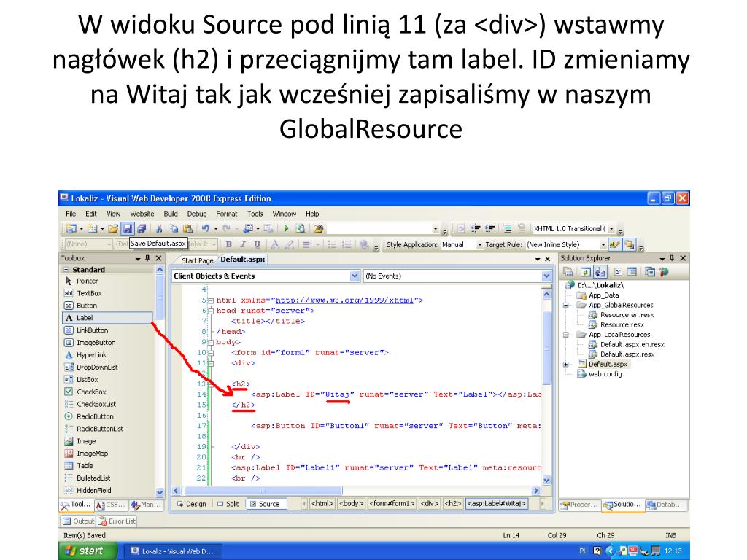Viewport: 747px width, 560px height.
Task: Open the Target Rule dropdown
Action: [603, 245]
